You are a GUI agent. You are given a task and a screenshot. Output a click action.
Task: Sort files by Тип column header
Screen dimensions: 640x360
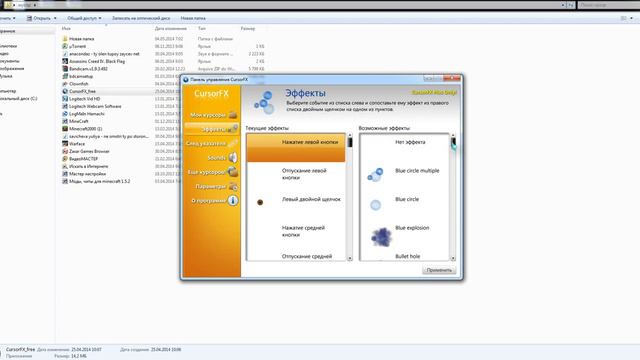click(x=202, y=29)
